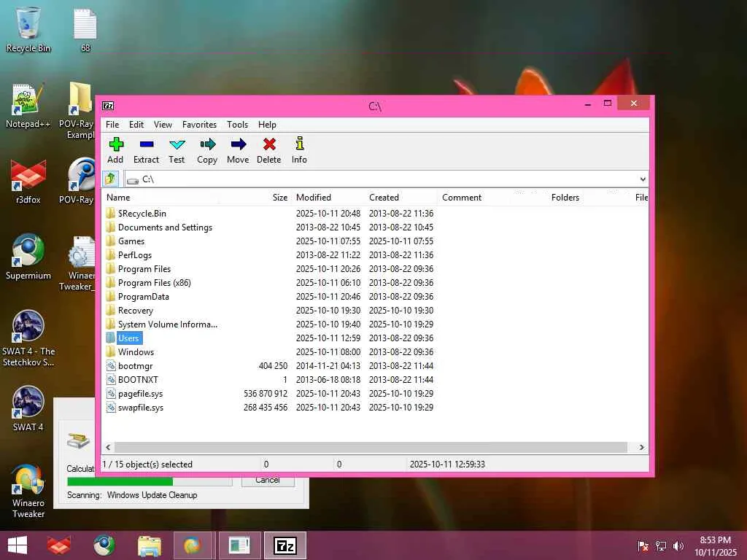This screenshot has height=560, width=747.
Task: Open the View menu
Action: (x=163, y=124)
